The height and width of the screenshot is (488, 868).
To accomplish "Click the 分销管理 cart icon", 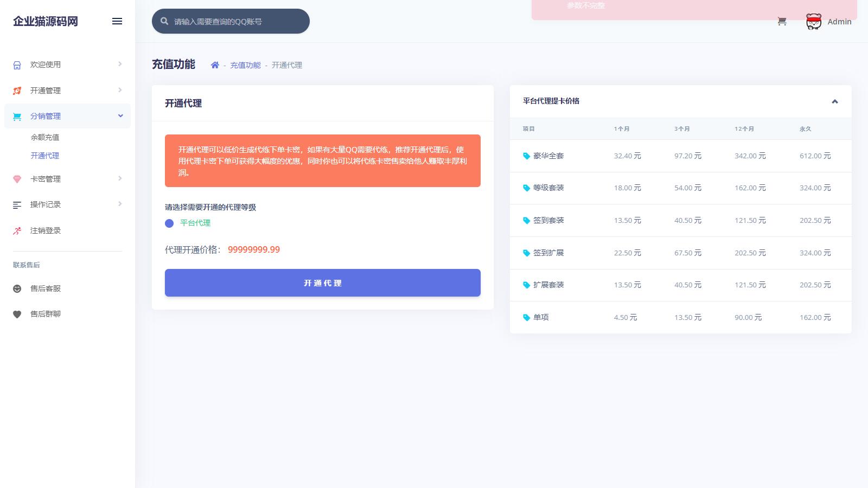I will click(17, 116).
